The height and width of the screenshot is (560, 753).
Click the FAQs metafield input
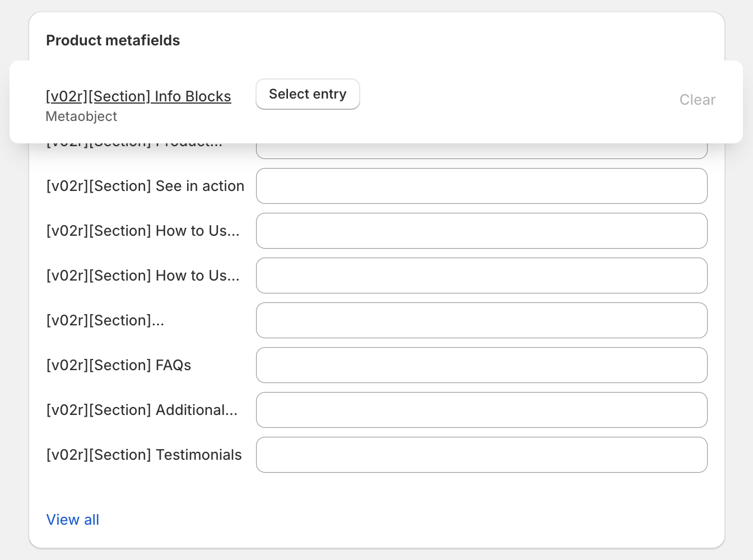click(x=482, y=365)
